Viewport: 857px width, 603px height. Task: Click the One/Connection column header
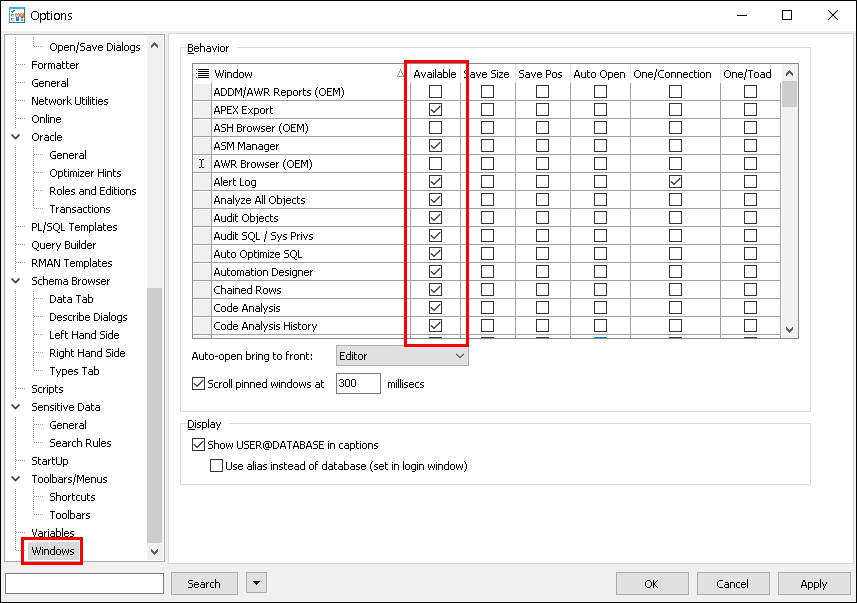pos(675,74)
